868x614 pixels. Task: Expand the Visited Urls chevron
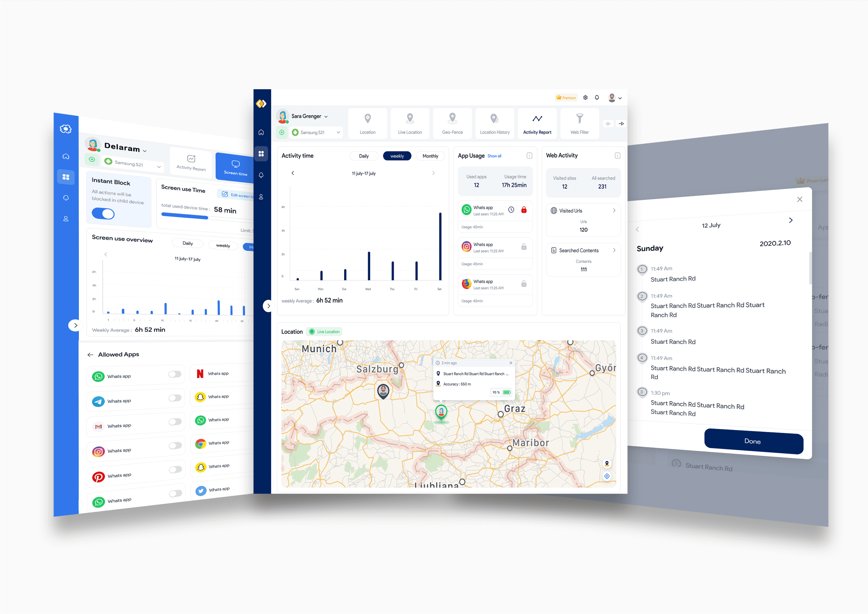(x=614, y=211)
